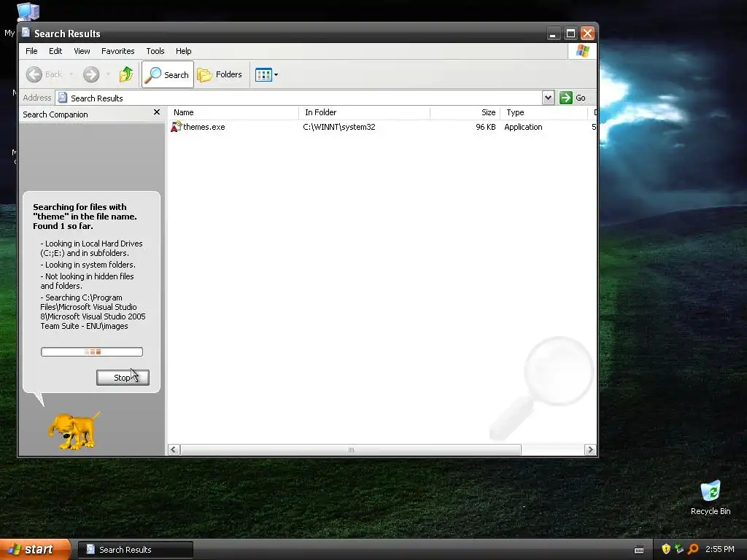This screenshot has height=560, width=747.
Task: Click the Search Results title bar icon
Action: pos(26,33)
